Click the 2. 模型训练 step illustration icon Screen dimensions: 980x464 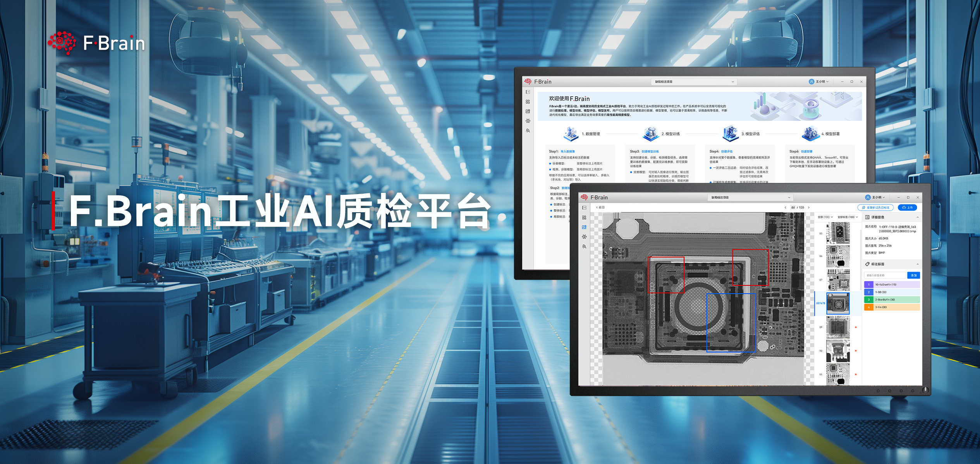651,134
